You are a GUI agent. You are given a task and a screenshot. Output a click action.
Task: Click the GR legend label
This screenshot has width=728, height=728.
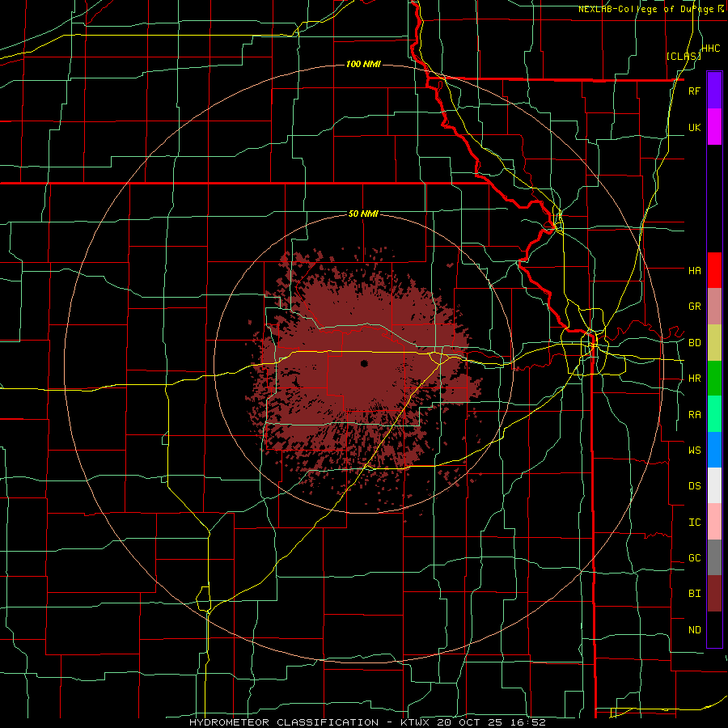[694, 307]
